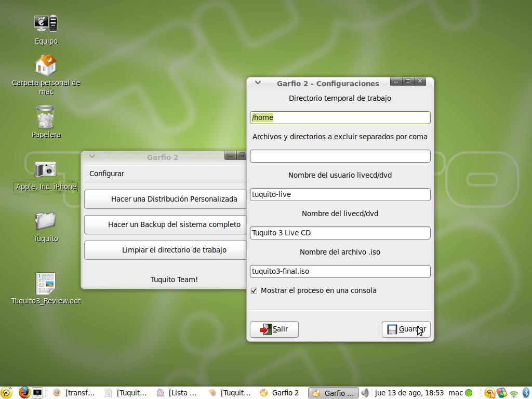
Task: Click the green status dot beside mac
Action: 469,393
